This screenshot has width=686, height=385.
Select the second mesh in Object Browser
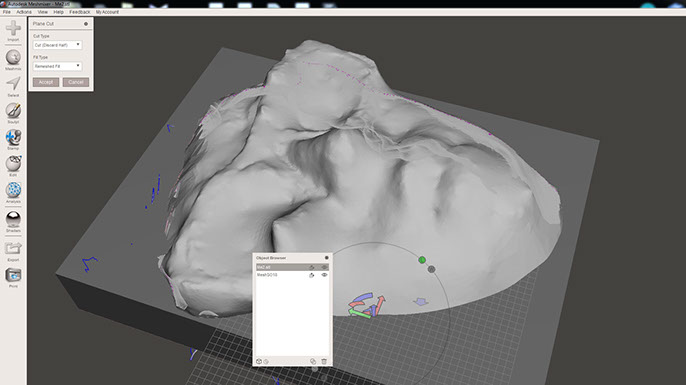(x=292, y=275)
